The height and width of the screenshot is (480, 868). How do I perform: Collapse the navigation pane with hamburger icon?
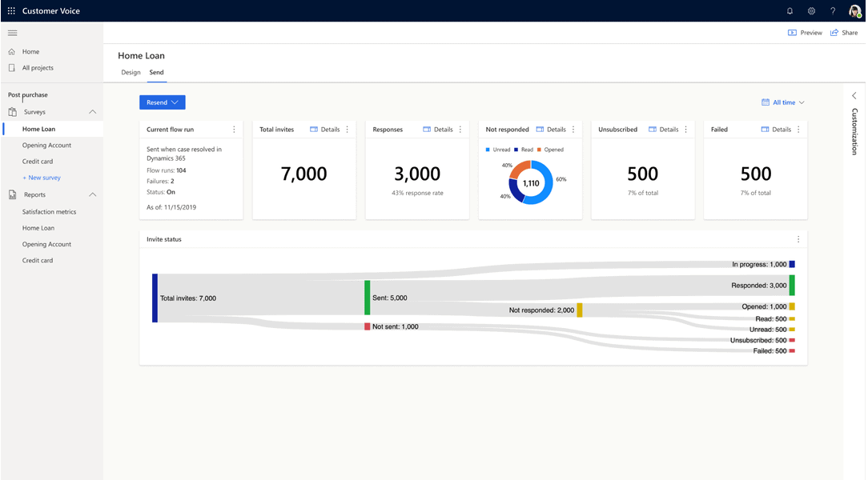12,33
